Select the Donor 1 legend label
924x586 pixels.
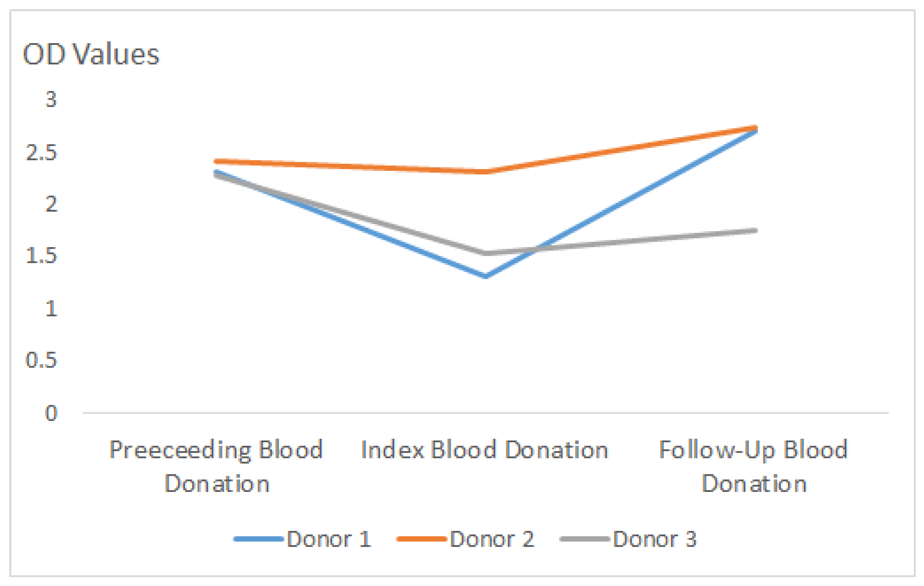point(329,539)
